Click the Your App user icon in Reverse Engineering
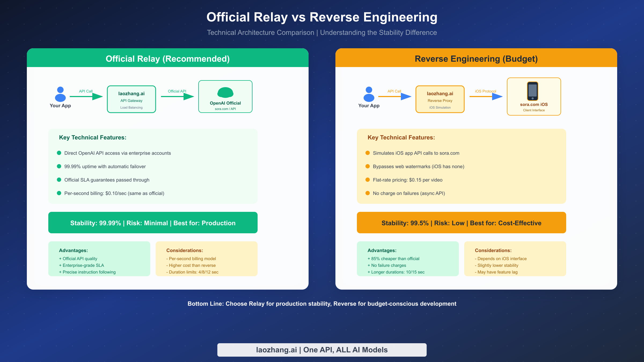Image resolution: width=644 pixels, height=362 pixels. coord(369,94)
